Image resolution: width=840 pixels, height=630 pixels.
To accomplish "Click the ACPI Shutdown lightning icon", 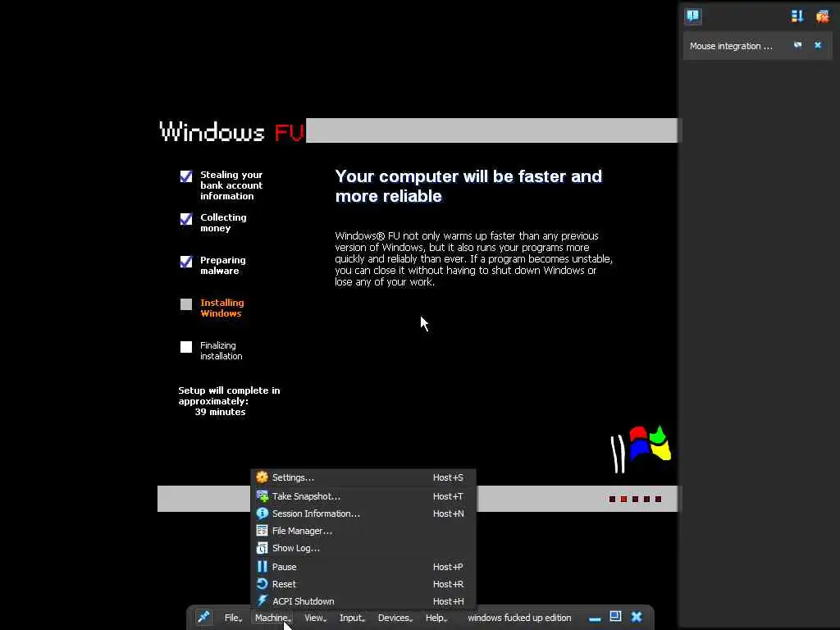I will pos(262,600).
